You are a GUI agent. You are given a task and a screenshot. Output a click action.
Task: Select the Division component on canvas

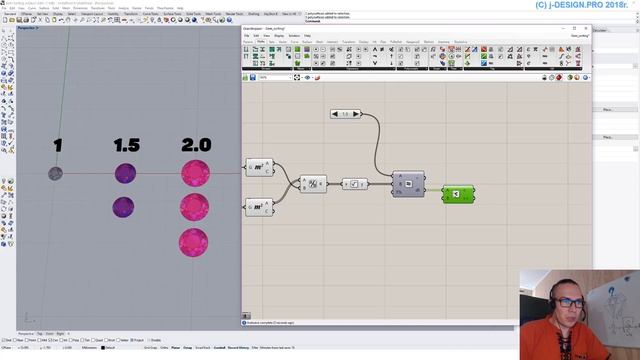pyautogui.click(x=313, y=184)
